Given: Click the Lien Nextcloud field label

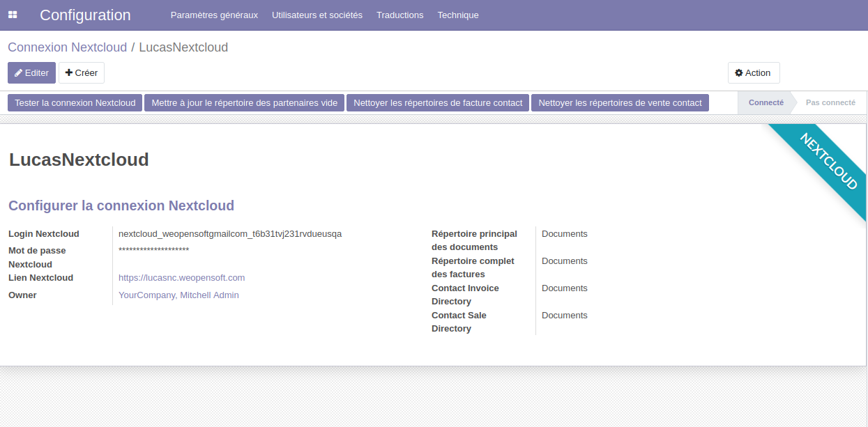Looking at the screenshot, I should point(40,277).
